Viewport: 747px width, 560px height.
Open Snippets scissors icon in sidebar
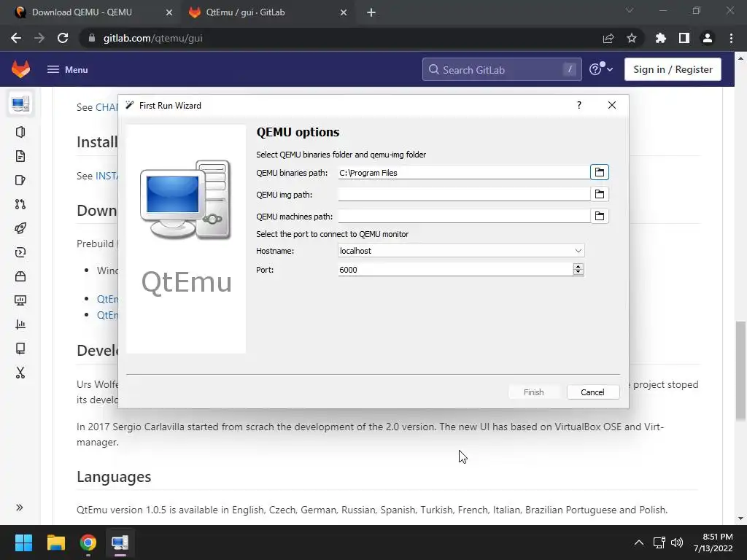(x=20, y=373)
